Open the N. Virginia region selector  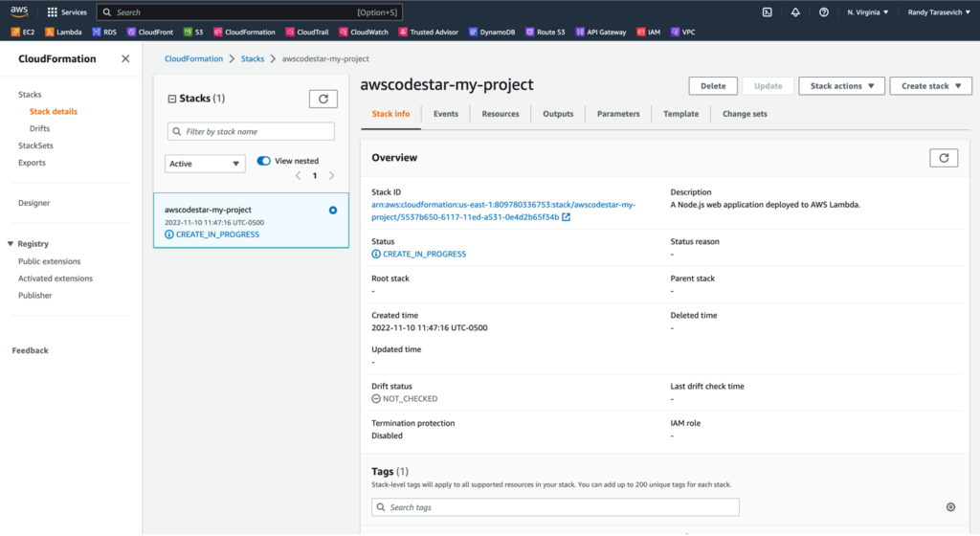pos(867,11)
